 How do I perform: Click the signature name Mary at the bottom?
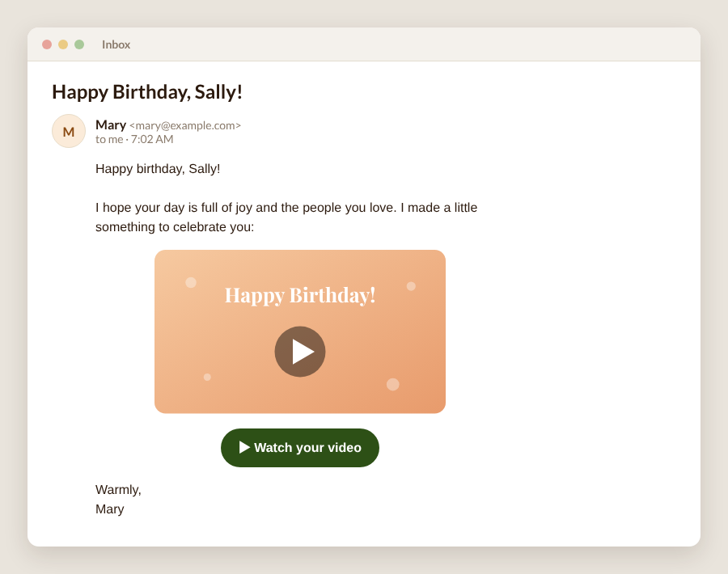point(109,509)
